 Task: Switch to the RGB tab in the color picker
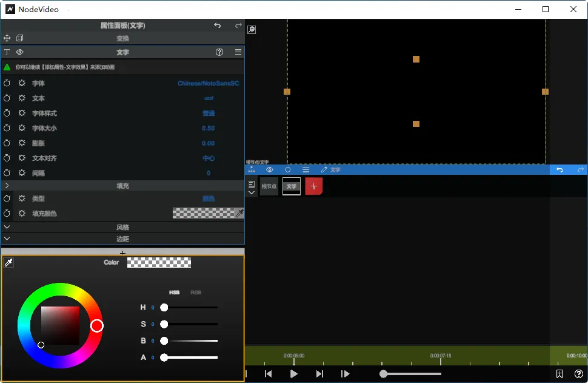click(x=195, y=292)
